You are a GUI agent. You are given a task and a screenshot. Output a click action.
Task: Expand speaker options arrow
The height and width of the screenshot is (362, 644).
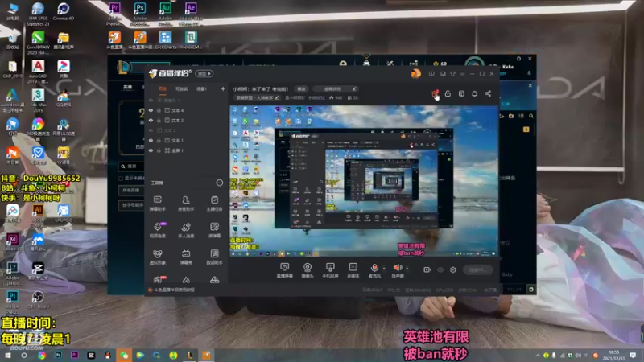pos(407,269)
